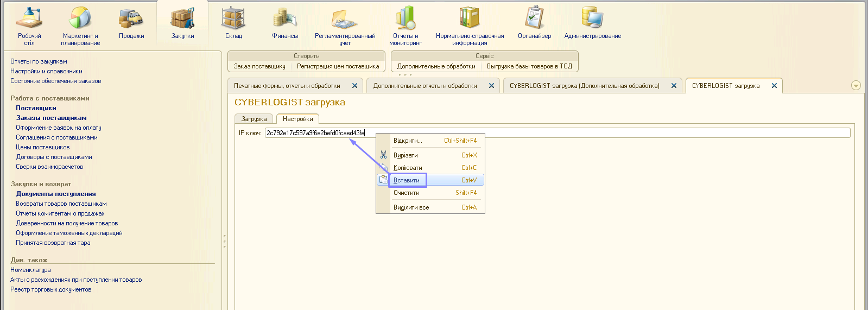
Task: Switch to the Загрузка tab
Action: [254, 119]
